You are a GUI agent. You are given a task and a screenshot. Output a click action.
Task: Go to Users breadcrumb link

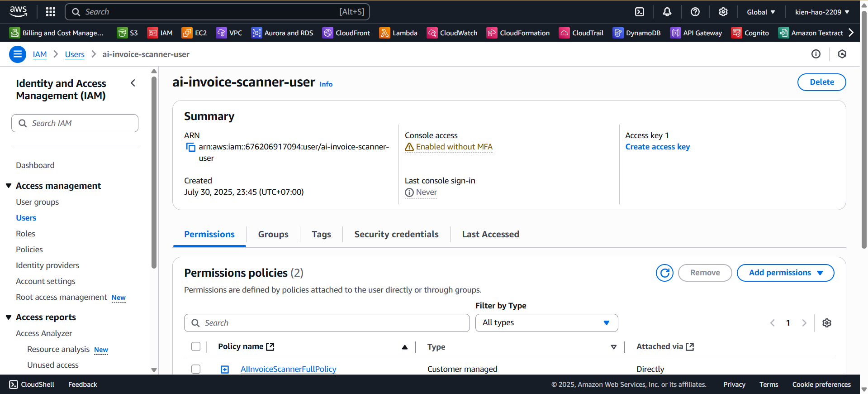click(x=75, y=54)
